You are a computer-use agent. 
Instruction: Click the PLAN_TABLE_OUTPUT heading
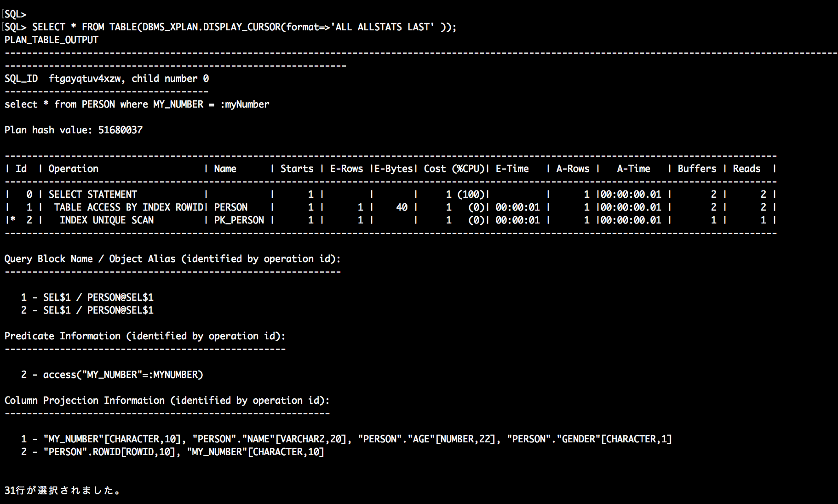pyautogui.click(x=52, y=40)
